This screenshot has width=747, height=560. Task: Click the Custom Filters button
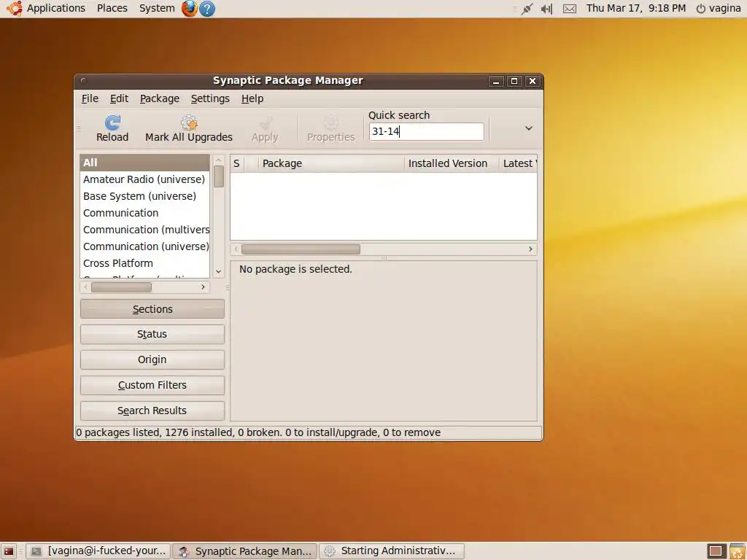[152, 385]
